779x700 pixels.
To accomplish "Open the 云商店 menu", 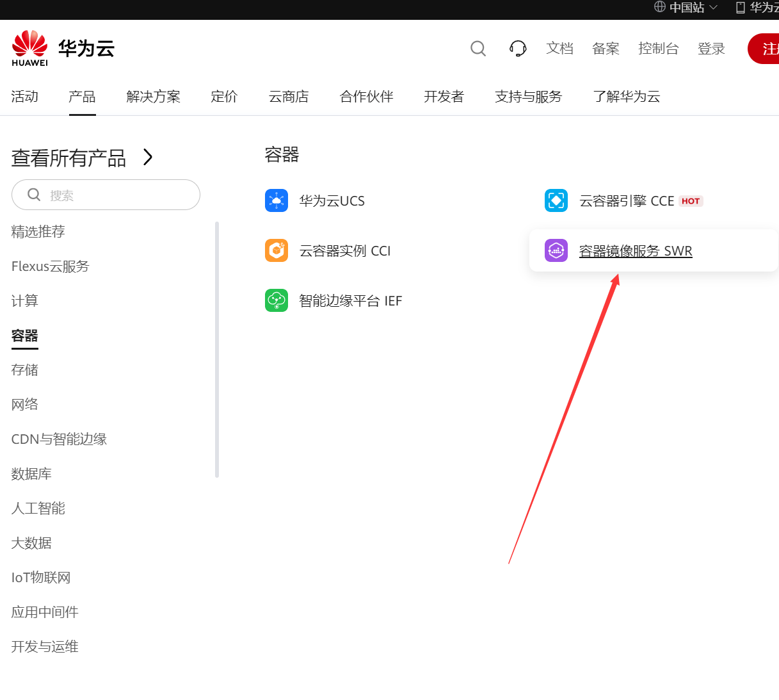I will [289, 97].
